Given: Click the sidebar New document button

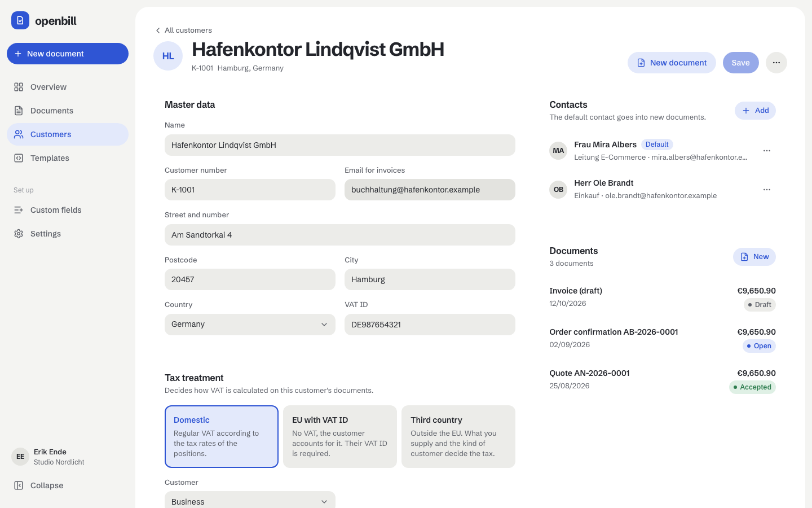Looking at the screenshot, I should click(68, 54).
